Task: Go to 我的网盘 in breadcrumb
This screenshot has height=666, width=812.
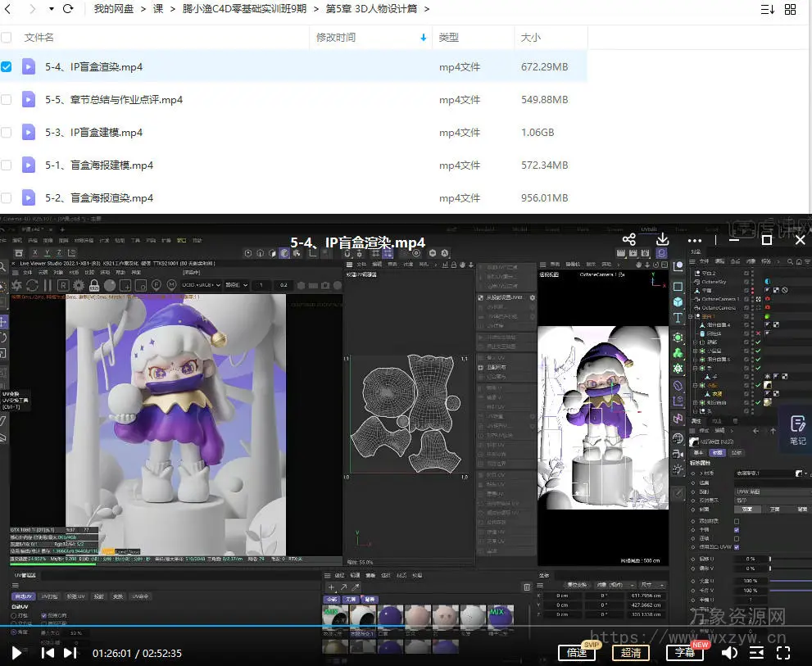Action: (x=116, y=9)
